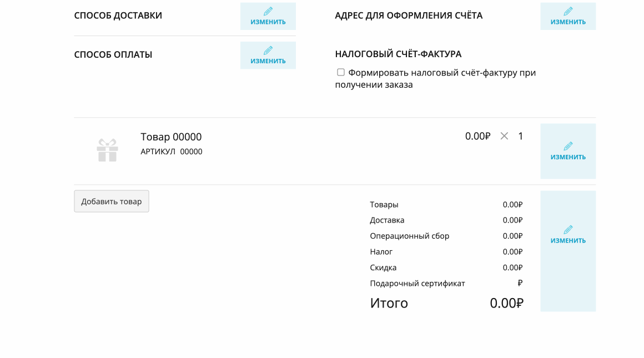
Task: Edit billing address via Изменить pencil
Action: (567, 16)
